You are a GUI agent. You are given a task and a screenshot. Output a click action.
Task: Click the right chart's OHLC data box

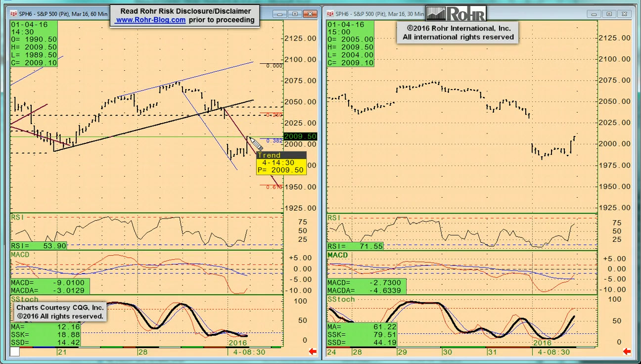pyautogui.click(x=351, y=44)
